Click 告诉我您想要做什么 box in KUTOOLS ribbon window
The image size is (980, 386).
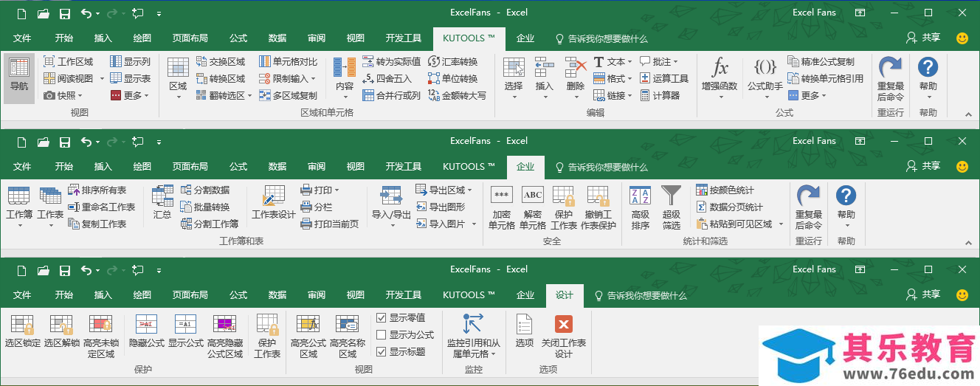[601, 38]
